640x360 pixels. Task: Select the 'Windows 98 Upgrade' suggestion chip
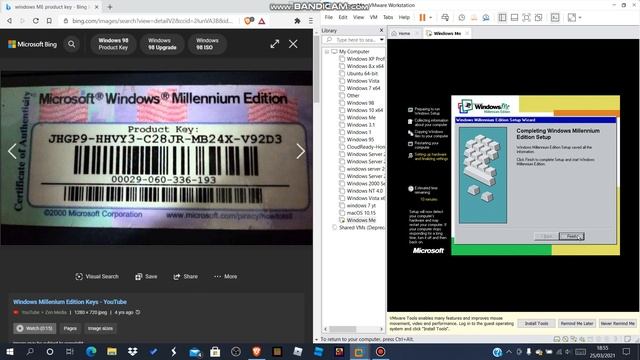pyautogui.click(x=162, y=44)
